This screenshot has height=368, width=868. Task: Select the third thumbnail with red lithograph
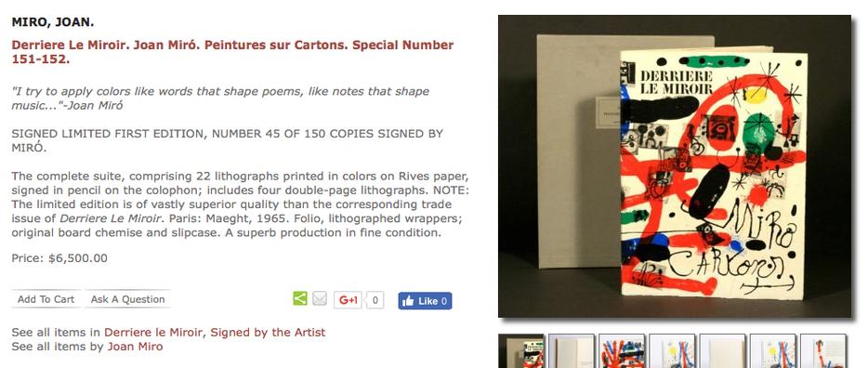(x=622, y=351)
